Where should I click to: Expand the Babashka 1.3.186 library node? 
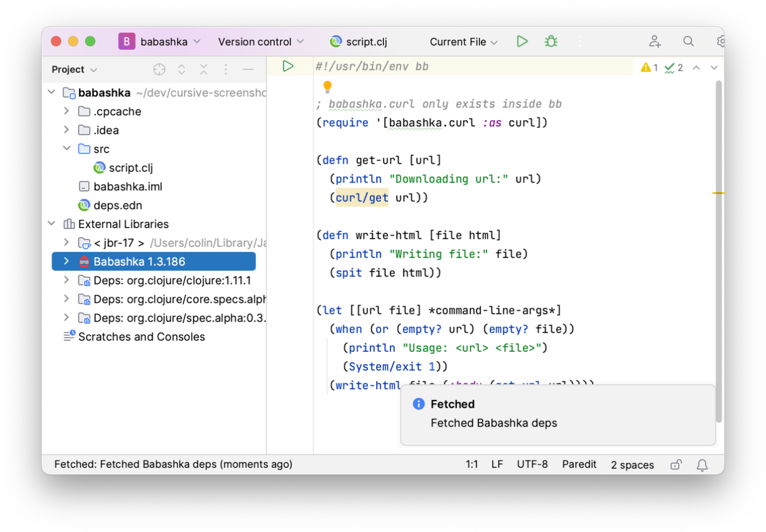[67, 261]
